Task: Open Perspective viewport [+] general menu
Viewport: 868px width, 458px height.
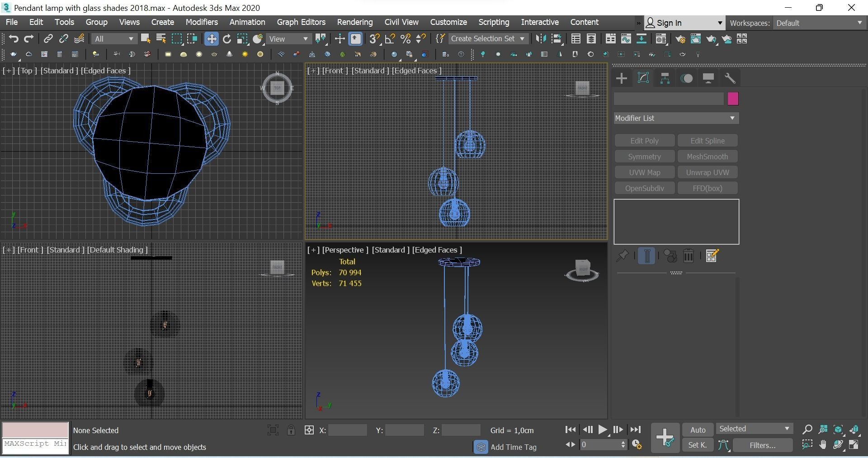Action: pos(313,250)
